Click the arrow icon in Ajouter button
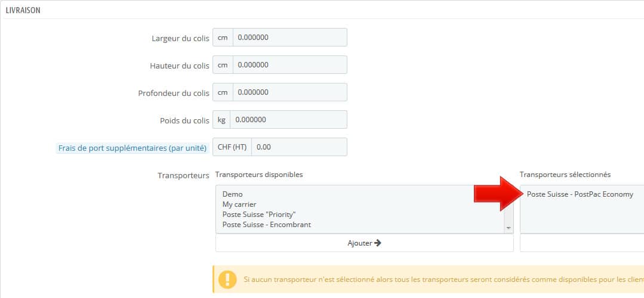Screen dimensions: 644x298 pos(377,243)
